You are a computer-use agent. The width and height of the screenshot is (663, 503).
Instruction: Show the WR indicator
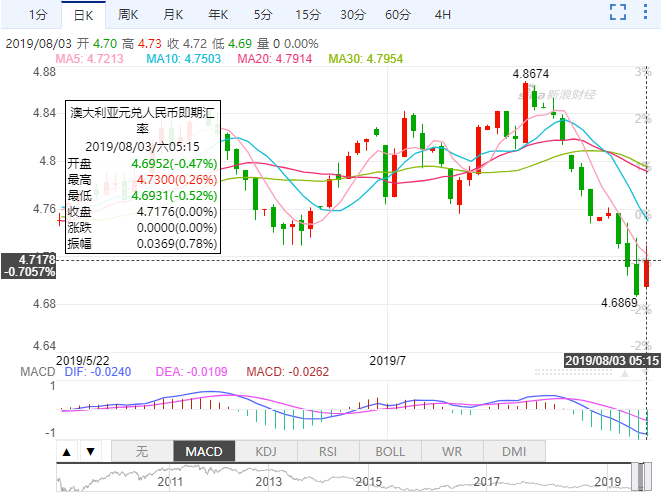click(x=452, y=452)
